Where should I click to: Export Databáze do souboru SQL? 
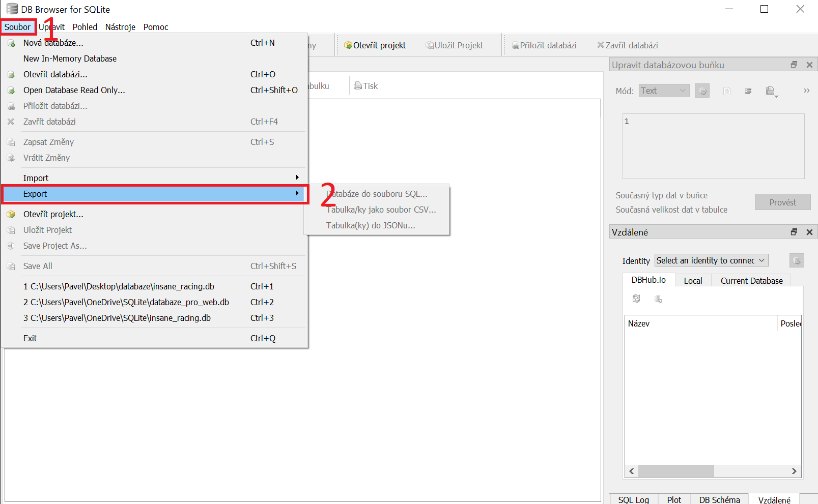coord(377,194)
